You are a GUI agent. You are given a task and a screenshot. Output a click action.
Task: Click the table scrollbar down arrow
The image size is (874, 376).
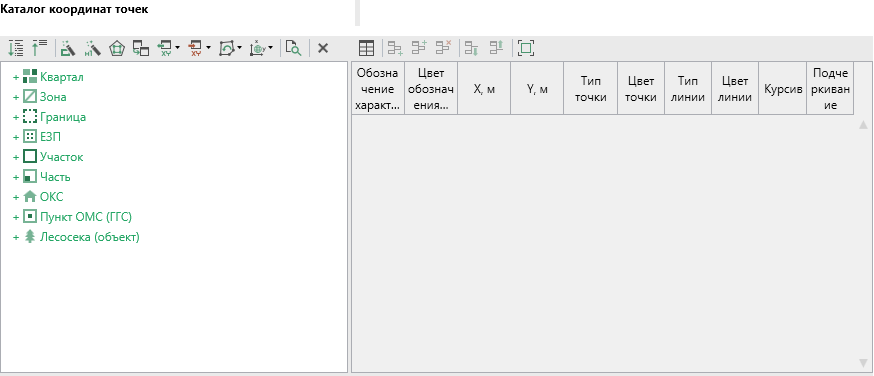point(863,363)
